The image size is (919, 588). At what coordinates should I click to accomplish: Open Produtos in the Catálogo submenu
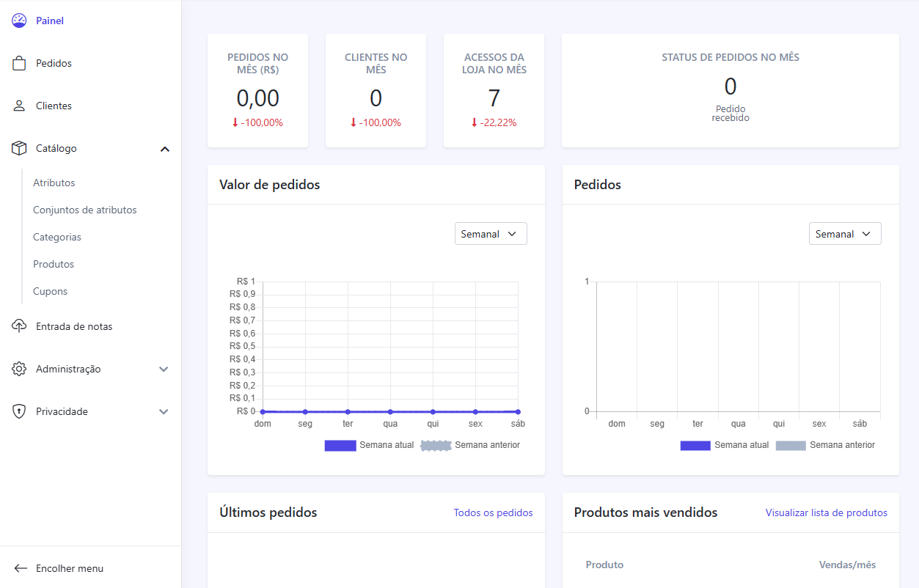pos(54,264)
